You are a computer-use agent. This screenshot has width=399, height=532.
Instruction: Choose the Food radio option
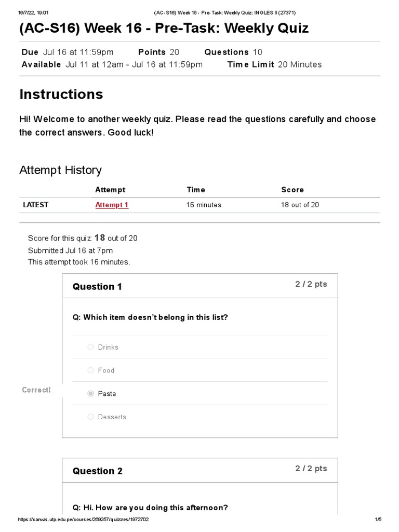(x=91, y=370)
